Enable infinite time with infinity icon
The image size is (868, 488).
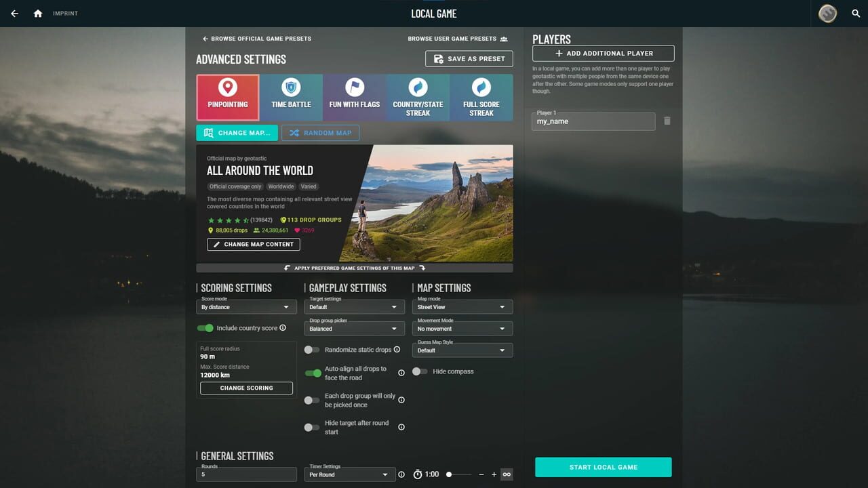tap(506, 474)
